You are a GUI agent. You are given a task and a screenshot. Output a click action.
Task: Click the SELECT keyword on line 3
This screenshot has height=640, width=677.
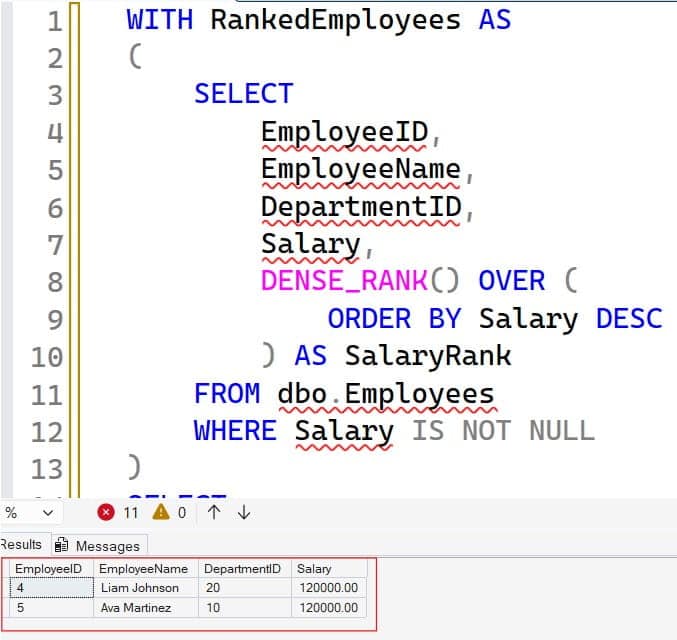point(244,93)
